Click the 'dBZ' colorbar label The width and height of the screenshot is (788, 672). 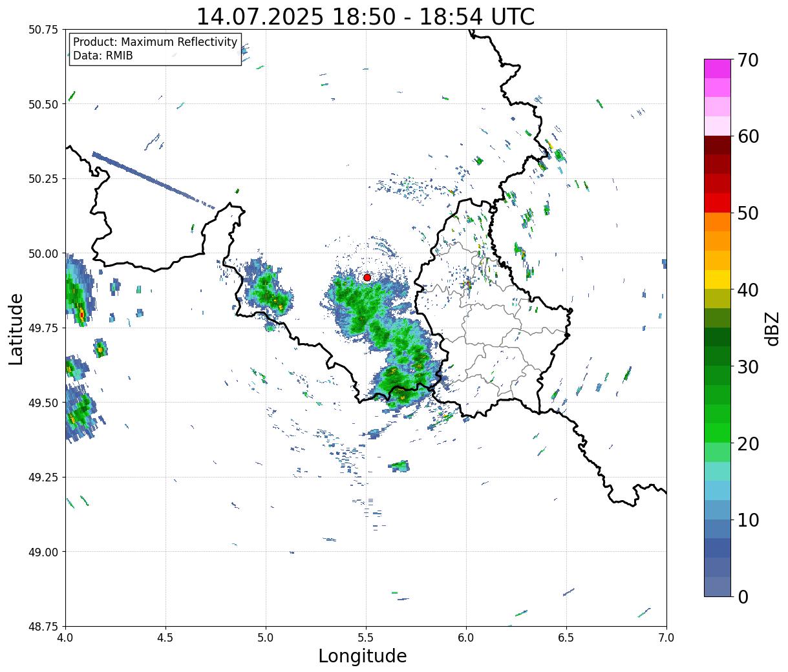772,328
